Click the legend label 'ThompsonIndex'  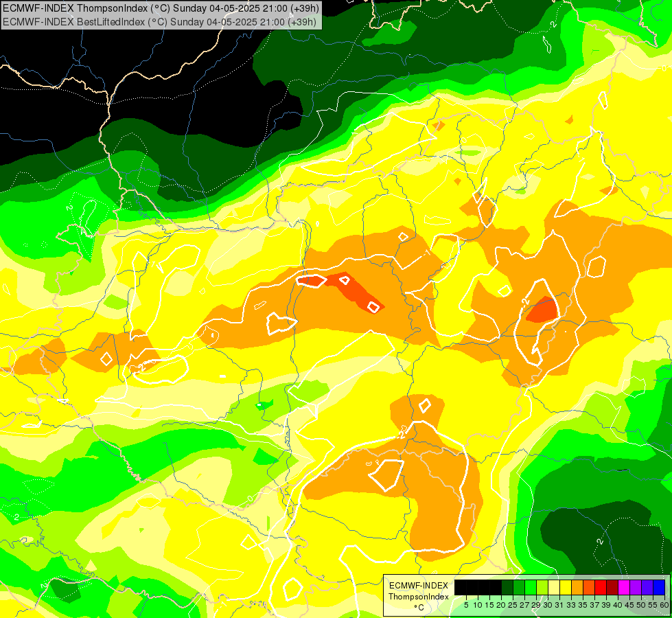pos(419,597)
